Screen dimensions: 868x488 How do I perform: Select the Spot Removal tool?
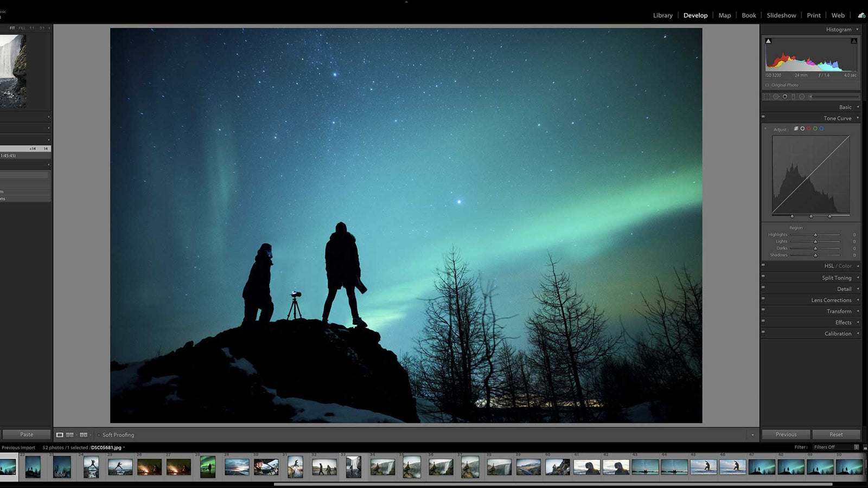coord(776,96)
